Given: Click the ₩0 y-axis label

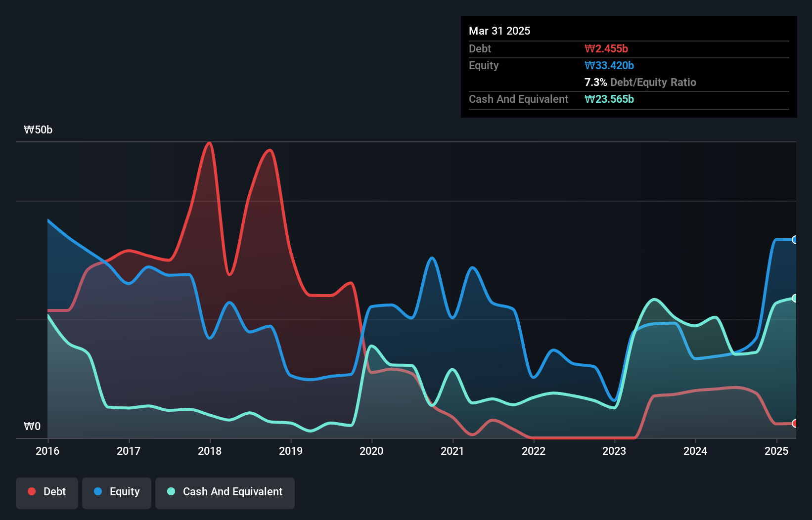Looking at the screenshot, I should (32, 426).
